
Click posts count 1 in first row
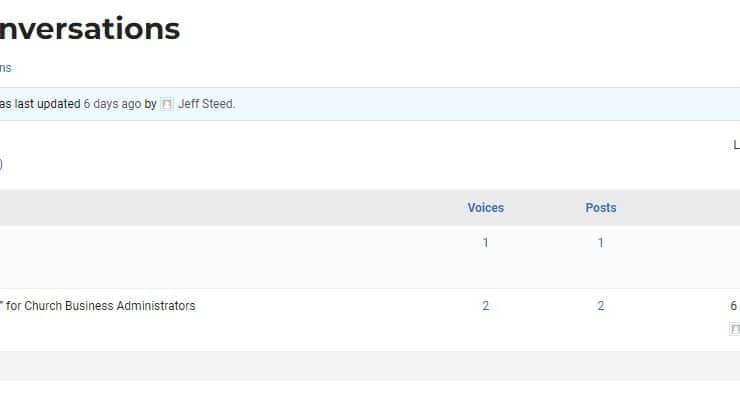[x=601, y=243]
